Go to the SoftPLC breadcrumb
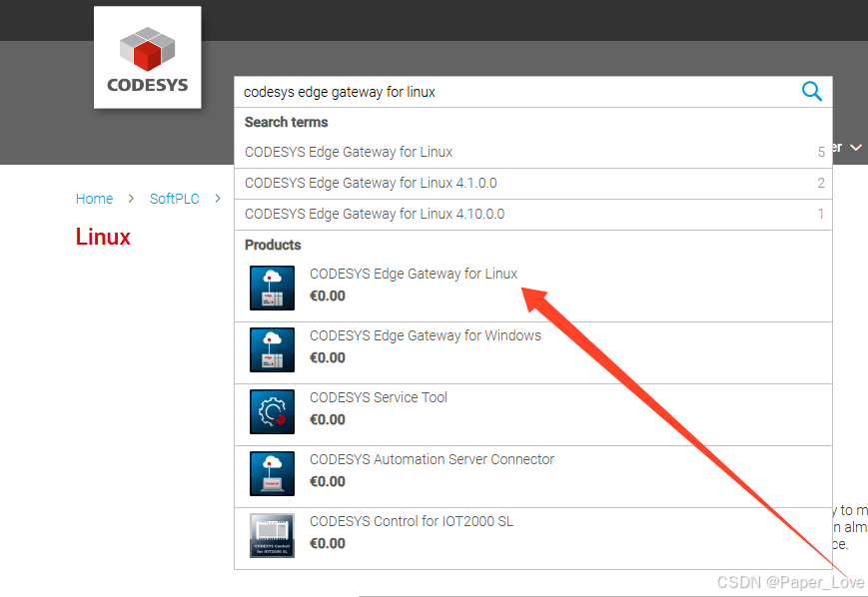Viewport: 868px width, 597px height. pos(175,199)
